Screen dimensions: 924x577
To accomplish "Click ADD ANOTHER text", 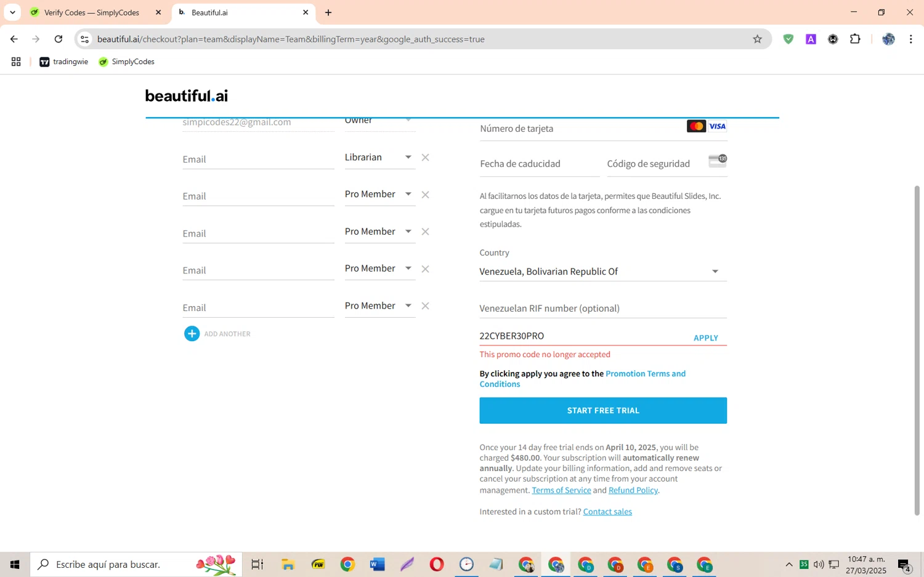I will 227,334.
